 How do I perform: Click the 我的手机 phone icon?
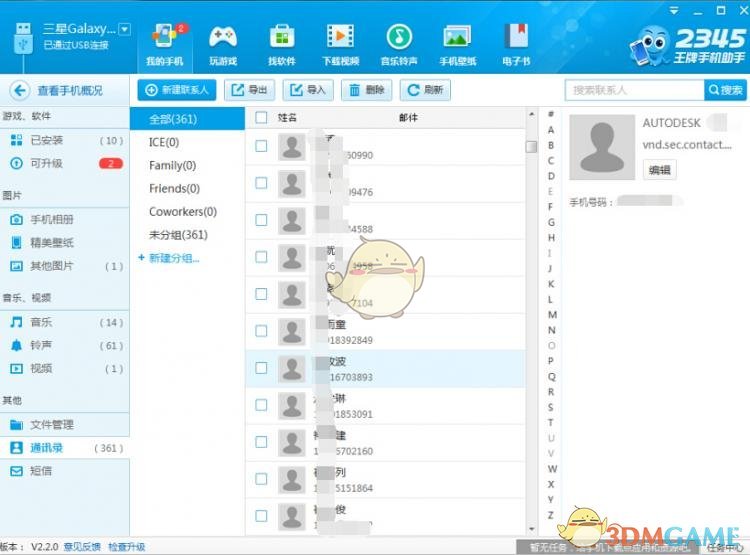(164, 37)
